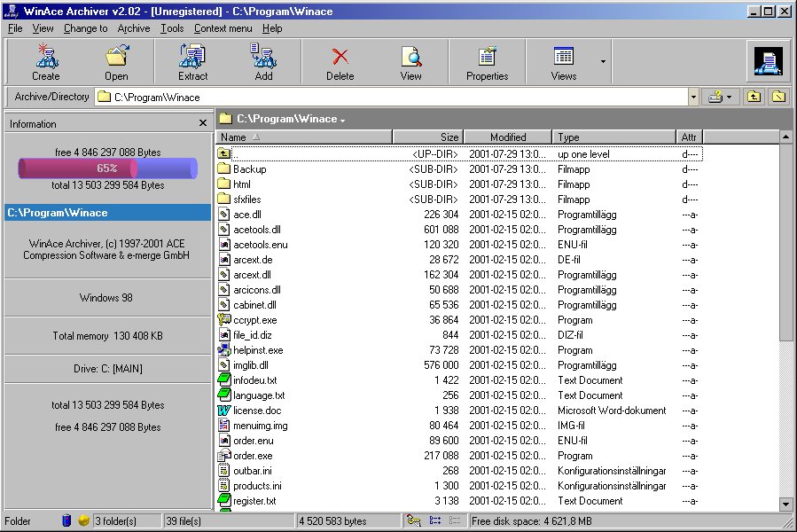Open the Change to menu

[x=85, y=28]
